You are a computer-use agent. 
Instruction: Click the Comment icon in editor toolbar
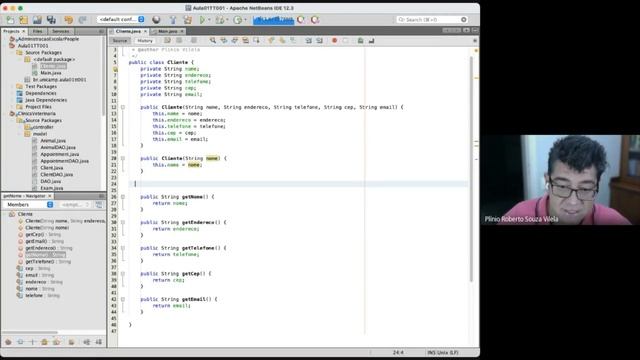point(360,40)
